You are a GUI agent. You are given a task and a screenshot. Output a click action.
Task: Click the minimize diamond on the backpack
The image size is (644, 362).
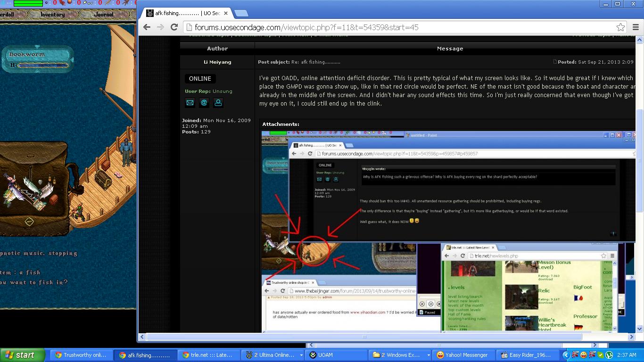(x=29, y=221)
